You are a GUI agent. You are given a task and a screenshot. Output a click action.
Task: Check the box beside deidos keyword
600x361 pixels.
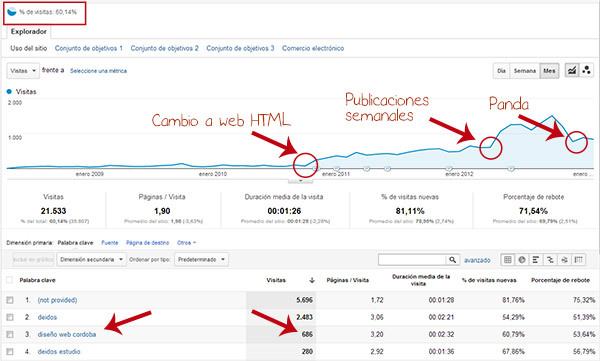10,317
